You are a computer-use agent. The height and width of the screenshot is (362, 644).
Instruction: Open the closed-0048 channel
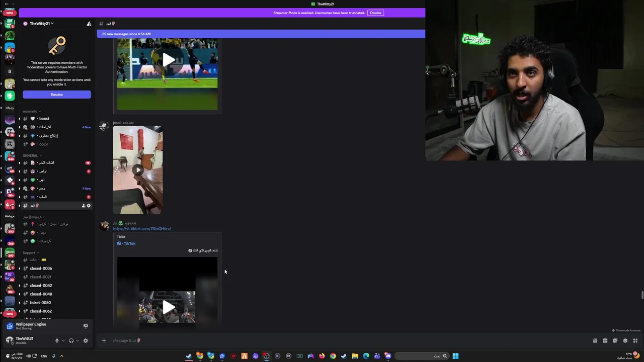pos(55,294)
